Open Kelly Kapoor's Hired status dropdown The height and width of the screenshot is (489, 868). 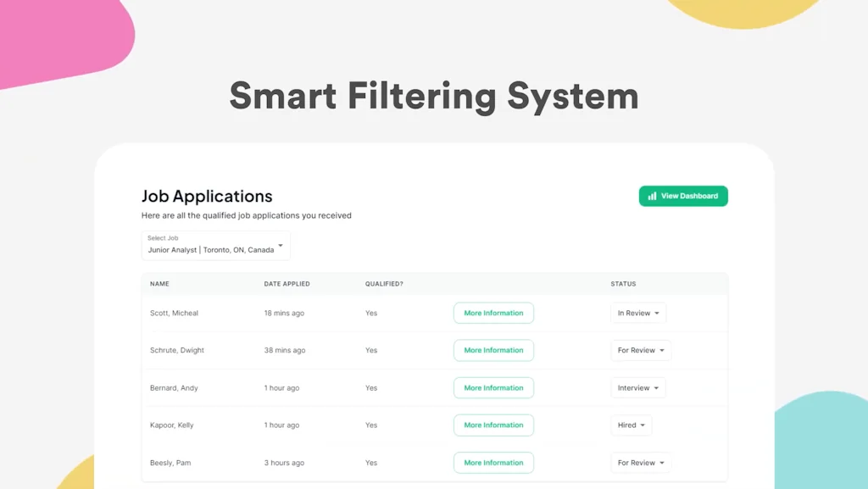(631, 425)
